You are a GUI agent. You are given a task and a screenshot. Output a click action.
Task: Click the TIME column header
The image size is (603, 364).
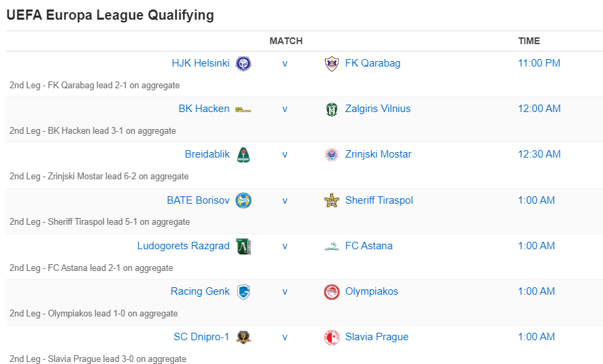pyautogui.click(x=529, y=41)
